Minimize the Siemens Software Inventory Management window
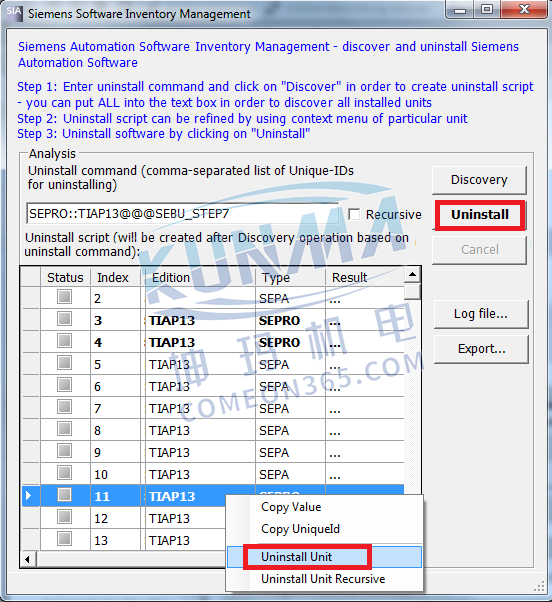This screenshot has width=552, height=602. click(460, 9)
